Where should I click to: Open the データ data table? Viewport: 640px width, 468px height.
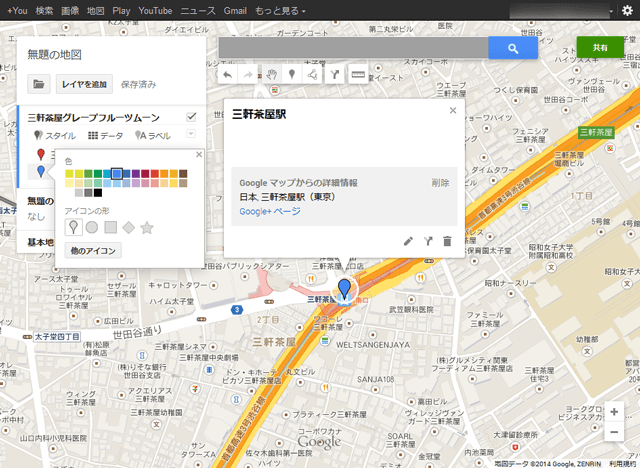coord(105,135)
